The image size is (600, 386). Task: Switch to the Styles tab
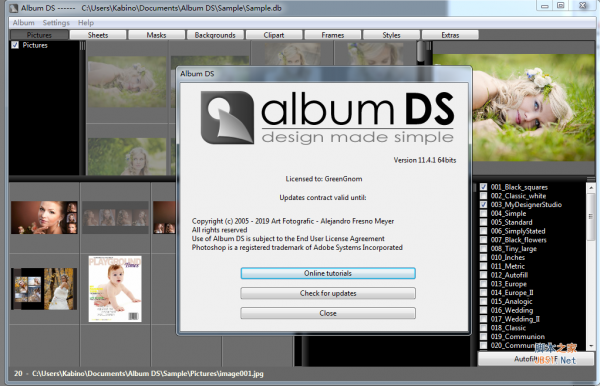click(x=391, y=35)
